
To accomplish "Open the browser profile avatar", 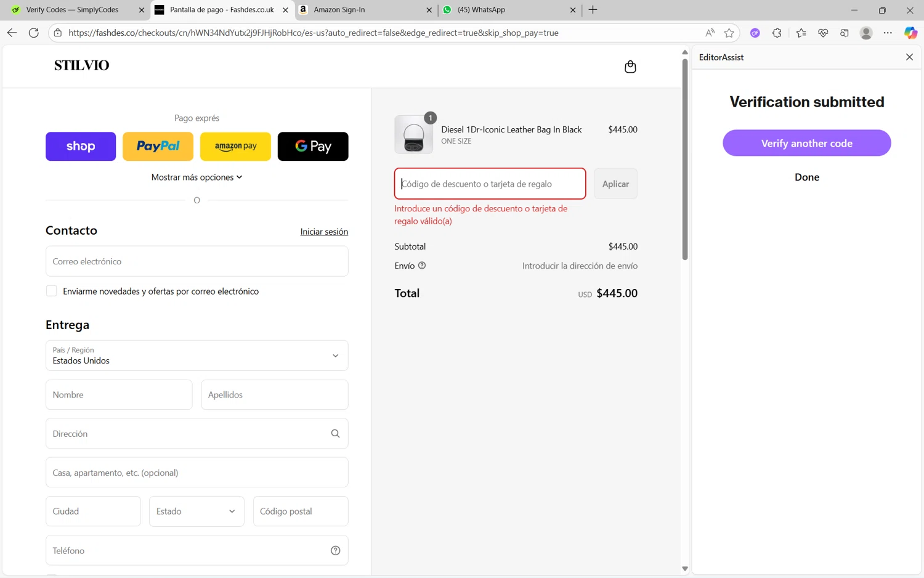I will [866, 33].
